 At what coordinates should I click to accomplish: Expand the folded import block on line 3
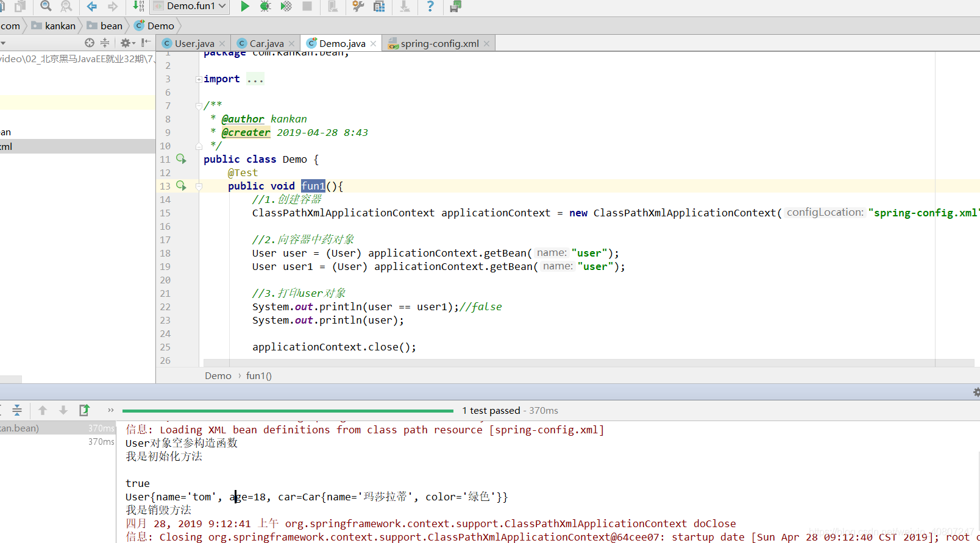[x=199, y=79]
